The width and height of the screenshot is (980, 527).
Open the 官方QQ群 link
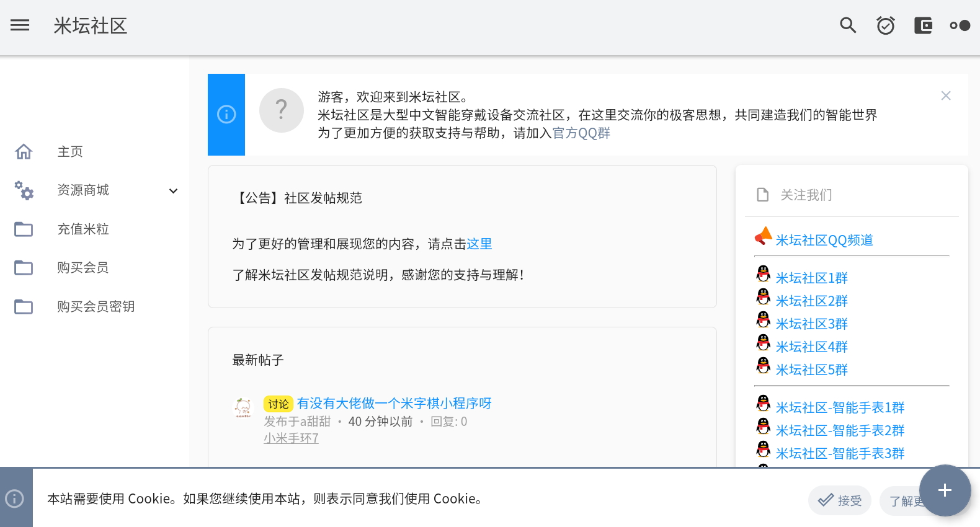coord(581,133)
